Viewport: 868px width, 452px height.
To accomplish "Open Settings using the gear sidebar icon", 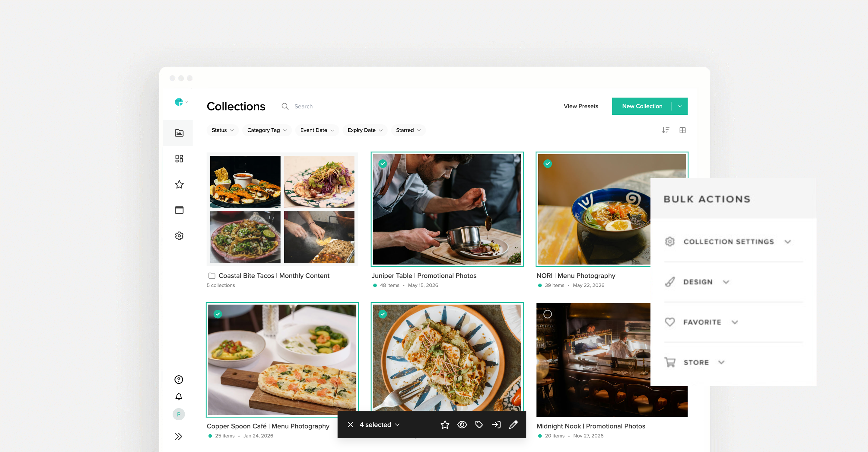I will (179, 236).
